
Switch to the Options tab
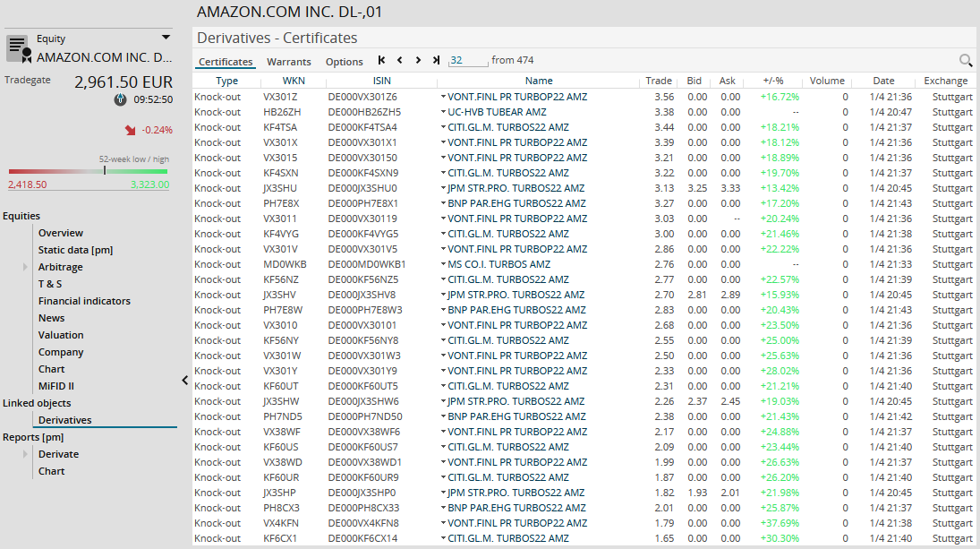pyautogui.click(x=344, y=62)
